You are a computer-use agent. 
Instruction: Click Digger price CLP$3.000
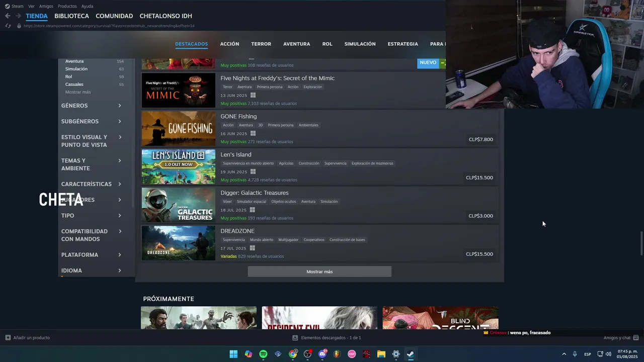click(x=481, y=216)
